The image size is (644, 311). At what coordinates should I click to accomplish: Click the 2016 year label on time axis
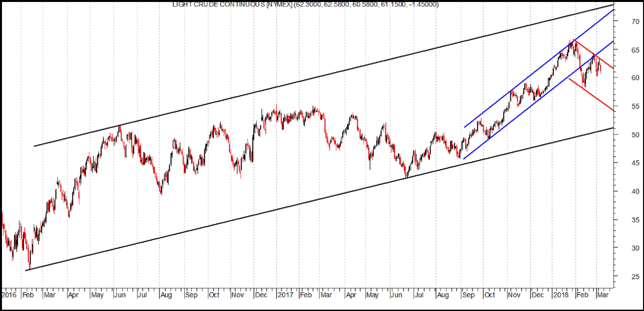click(9, 295)
